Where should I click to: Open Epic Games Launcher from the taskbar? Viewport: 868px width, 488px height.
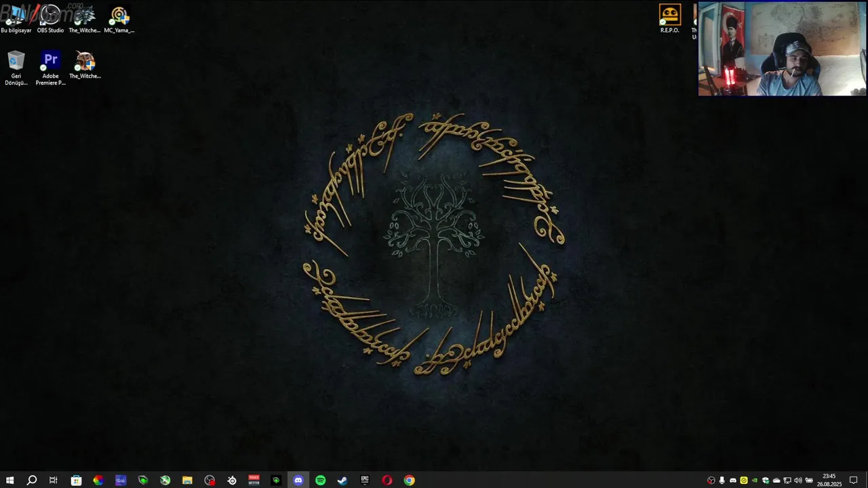[x=365, y=480]
